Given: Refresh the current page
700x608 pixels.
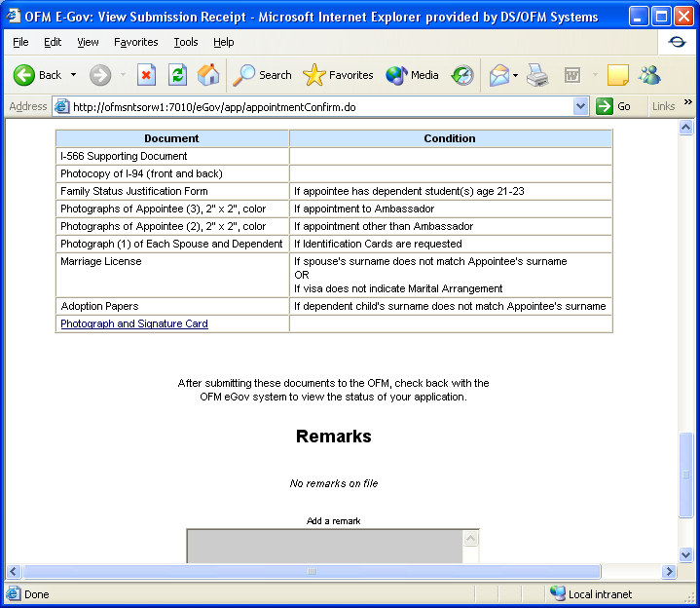Looking at the screenshot, I should click(x=177, y=75).
